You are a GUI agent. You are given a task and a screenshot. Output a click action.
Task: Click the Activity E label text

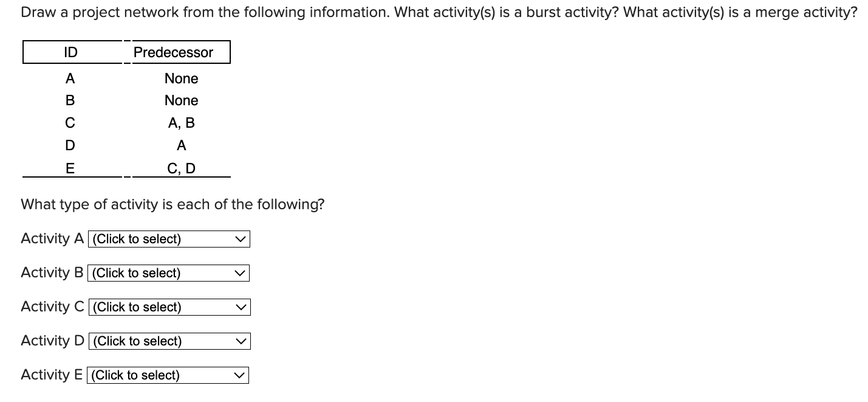[x=52, y=375]
